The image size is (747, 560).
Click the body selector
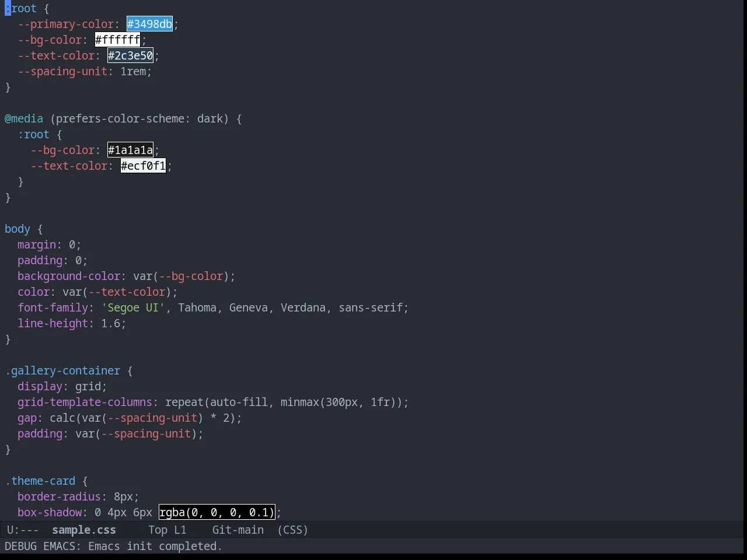[x=18, y=229]
